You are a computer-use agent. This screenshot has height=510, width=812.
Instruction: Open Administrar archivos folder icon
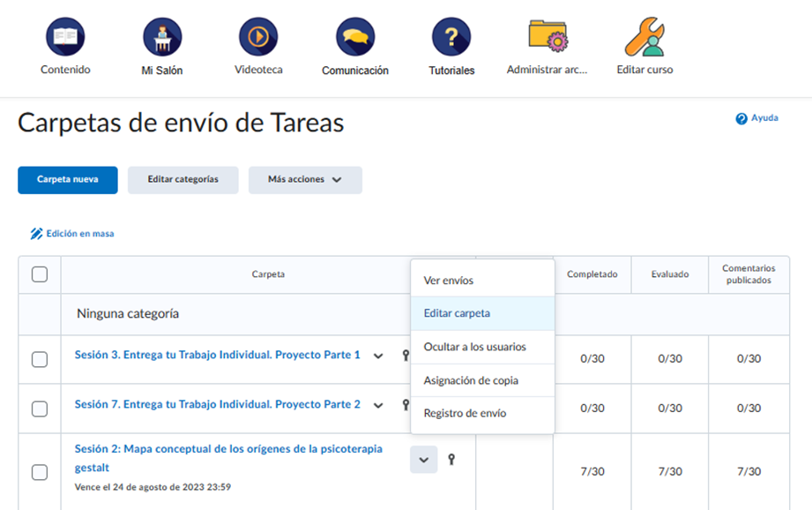(548, 35)
